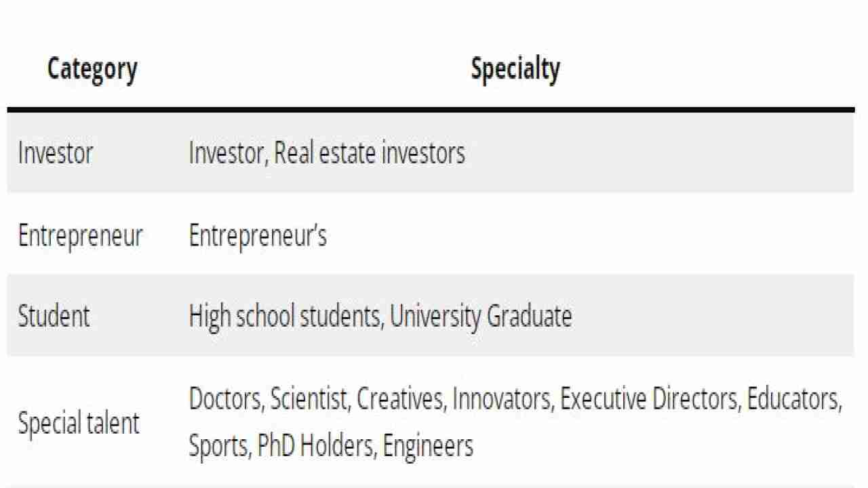The width and height of the screenshot is (868, 488).
Task: Click the "University Graduate" text
Action: tap(481, 317)
